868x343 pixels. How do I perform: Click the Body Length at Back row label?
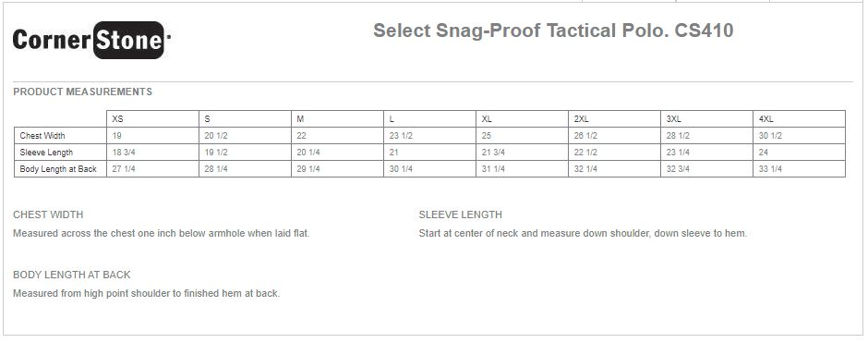(60, 169)
